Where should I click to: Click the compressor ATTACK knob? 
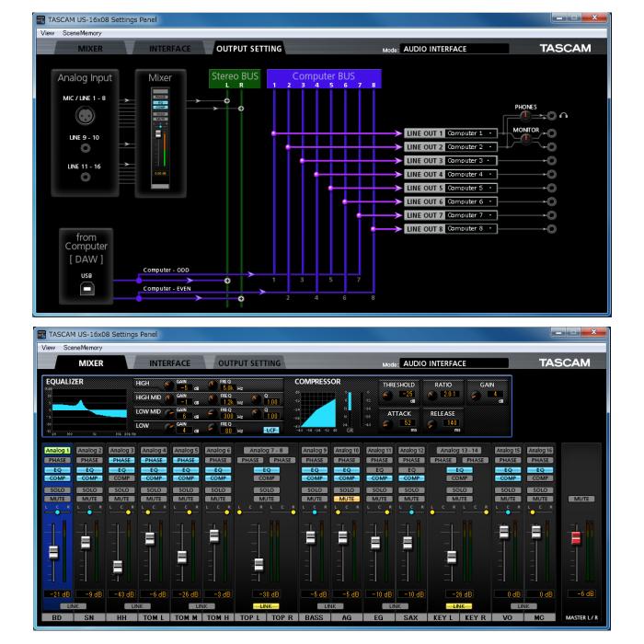387,425
